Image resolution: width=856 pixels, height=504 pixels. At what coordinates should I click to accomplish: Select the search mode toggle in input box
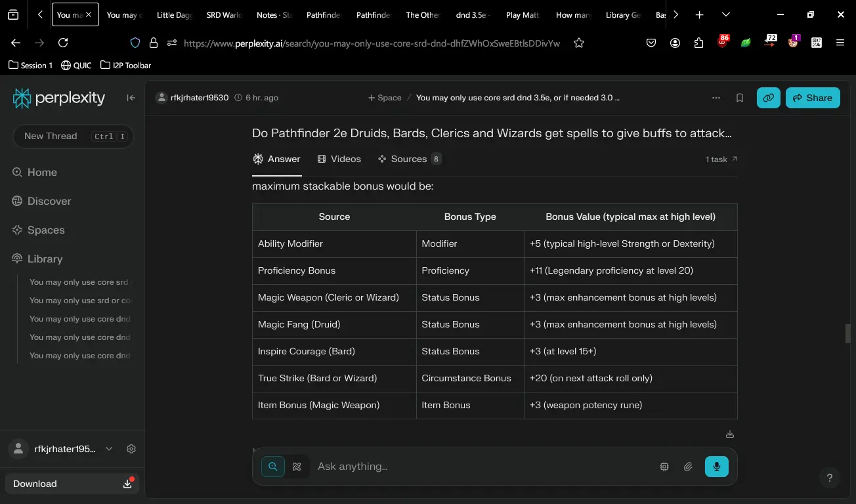[273, 467]
